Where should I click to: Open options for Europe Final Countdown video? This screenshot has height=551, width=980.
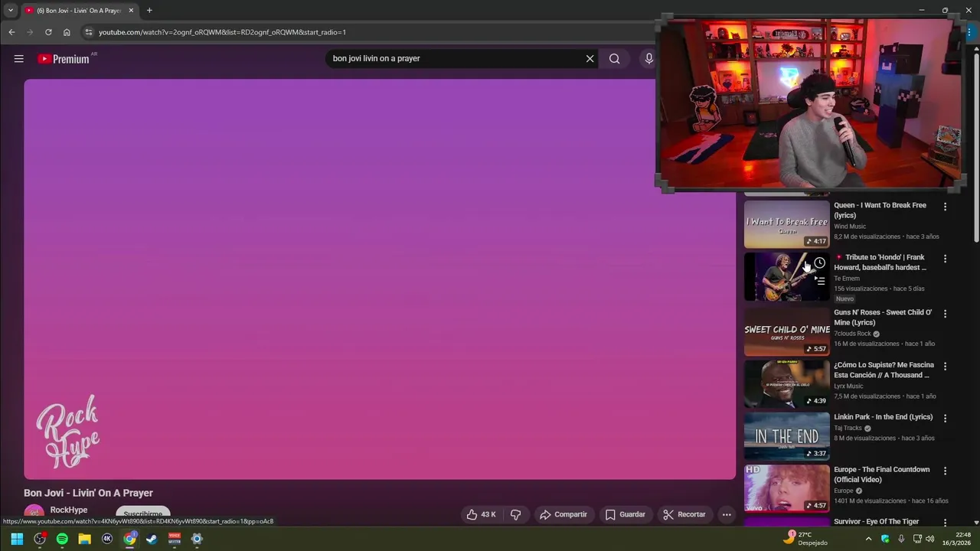click(x=945, y=471)
